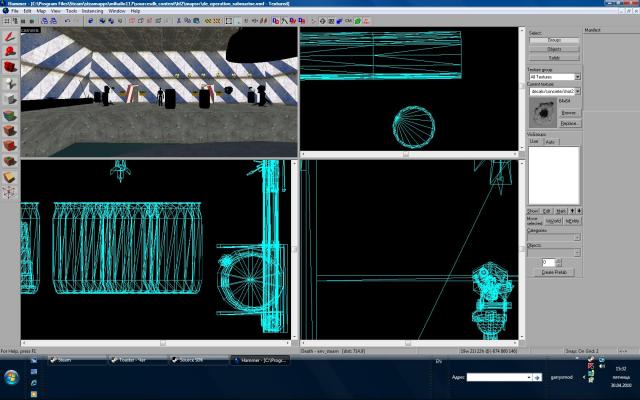The image size is (640, 400).
Task: Switch select mode to Solids
Action: (553, 56)
